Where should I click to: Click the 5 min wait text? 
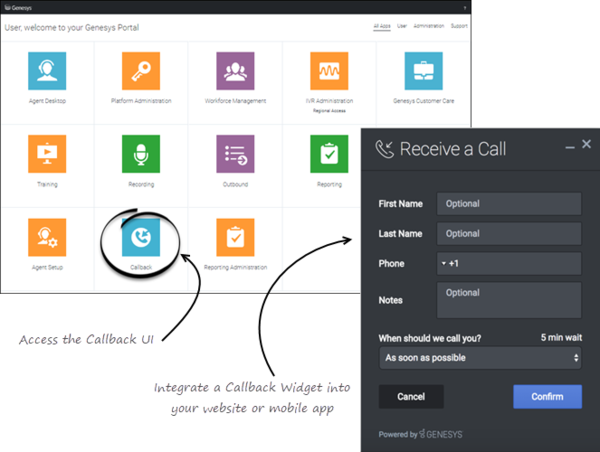[x=561, y=338]
